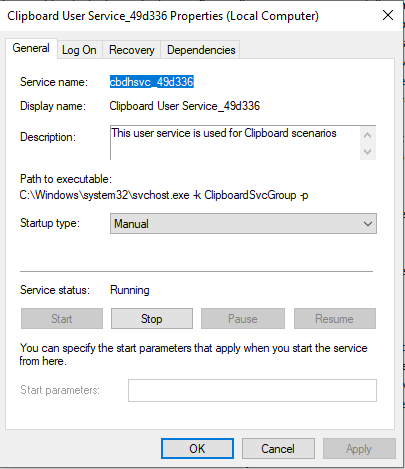405x469 pixels.
Task: Open the Log On tab
Action: tap(79, 50)
